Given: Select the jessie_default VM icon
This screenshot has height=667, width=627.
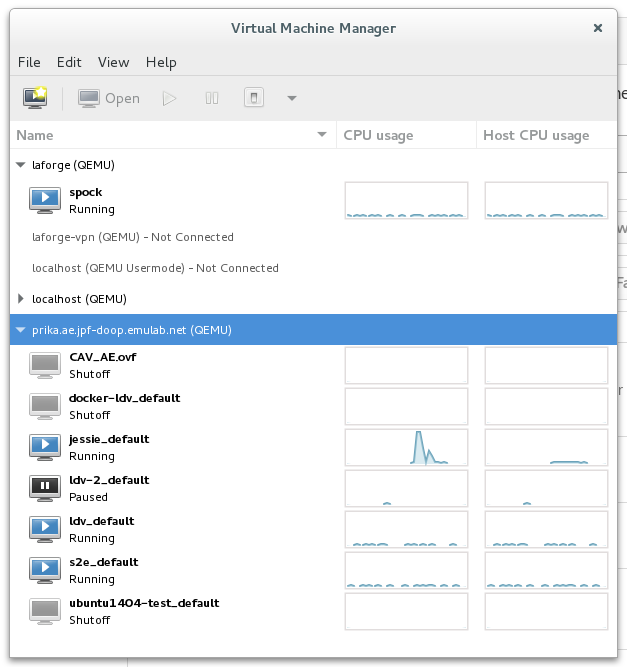Looking at the screenshot, I should [x=44, y=447].
